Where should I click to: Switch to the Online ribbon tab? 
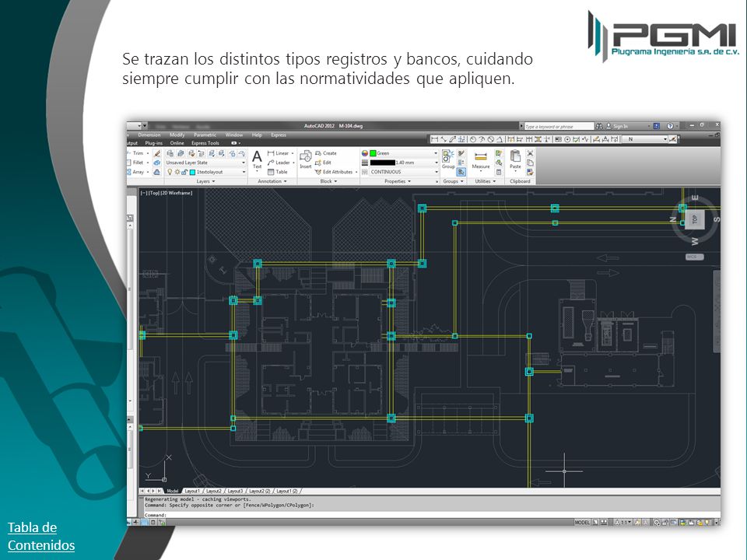pyautogui.click(x=177, y=143)
